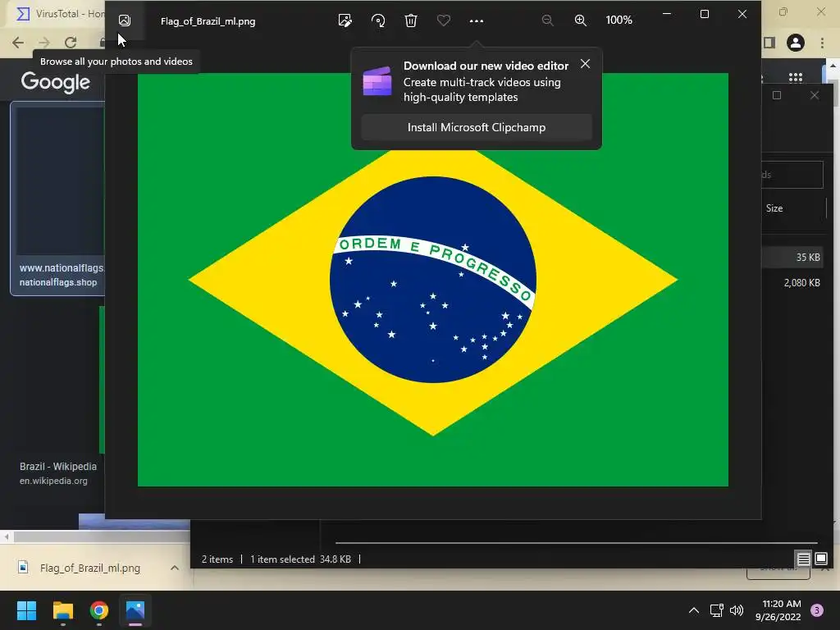Image resolution: width=840 pixels, height=630 pixels.
Task: Click Size column header in File Explorer
Action: tap(774, 208)
